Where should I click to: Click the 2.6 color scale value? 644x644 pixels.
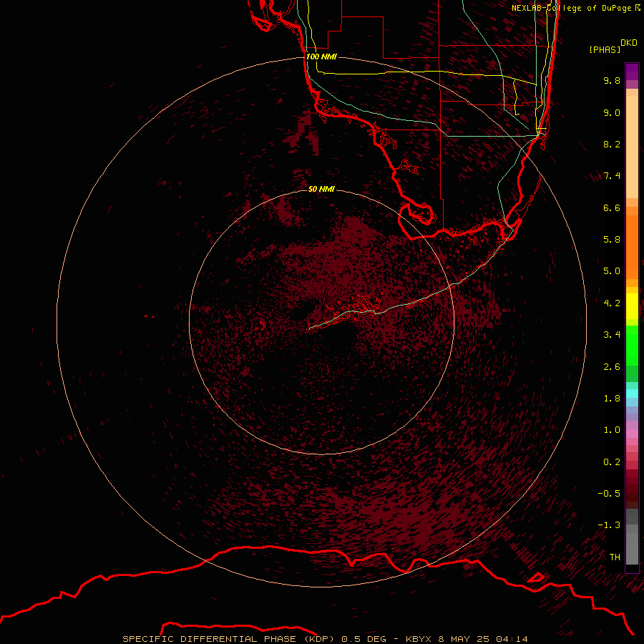[612, 367]
